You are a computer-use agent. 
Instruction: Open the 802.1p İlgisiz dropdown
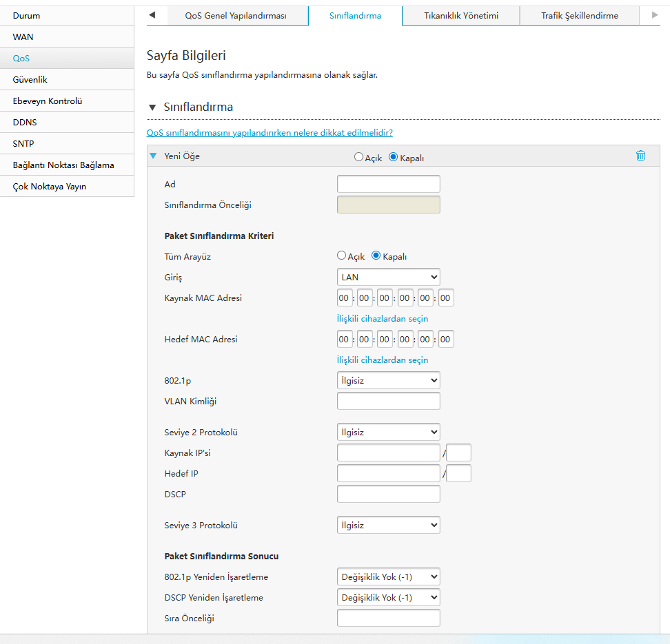tap(388, 380)
